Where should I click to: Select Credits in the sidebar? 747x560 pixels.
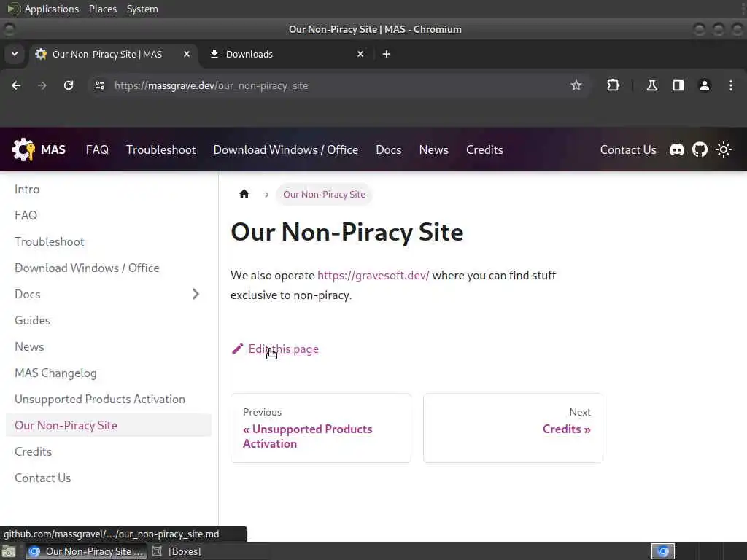click(x=109, y=451)
